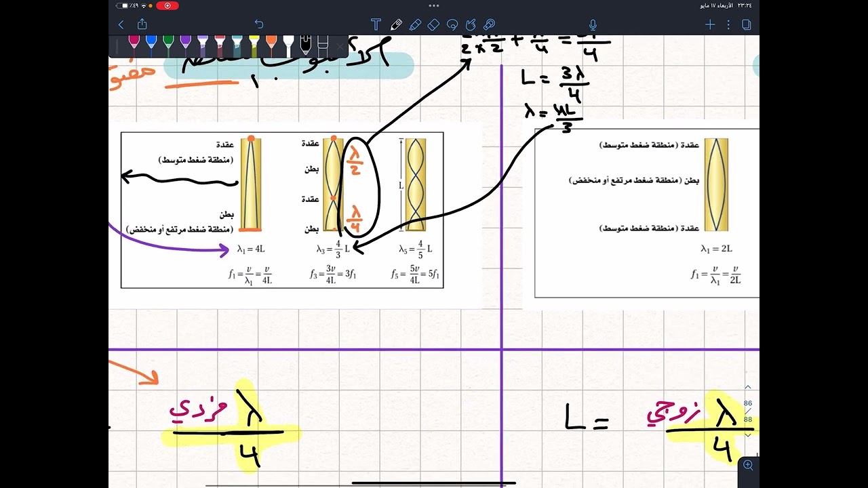Screen dimensions: 868x488
Task: Go to the previous page with up chevron
Action: click(748, 387)
